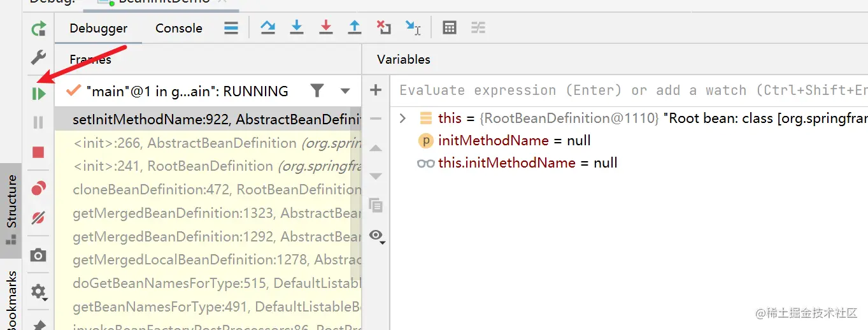Screen dimensions: 868x330
Task: Open threads layout lines icon
Action: coord(231,28)
